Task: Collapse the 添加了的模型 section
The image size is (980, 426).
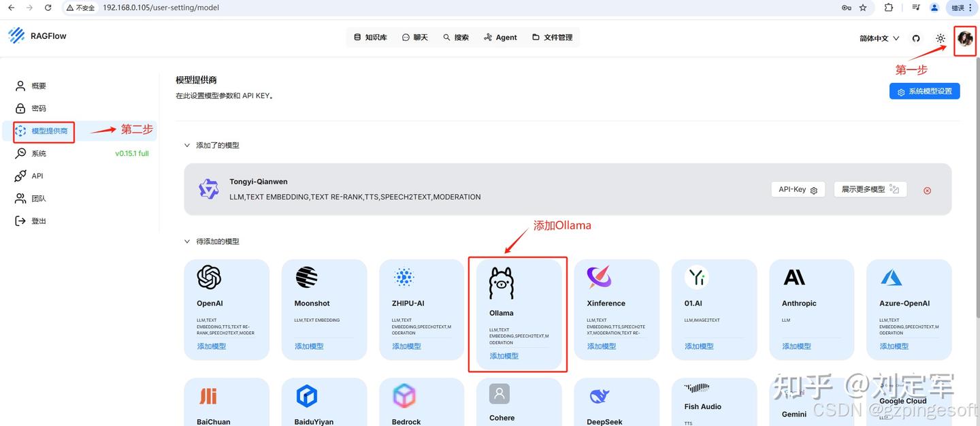Action: 187,145
